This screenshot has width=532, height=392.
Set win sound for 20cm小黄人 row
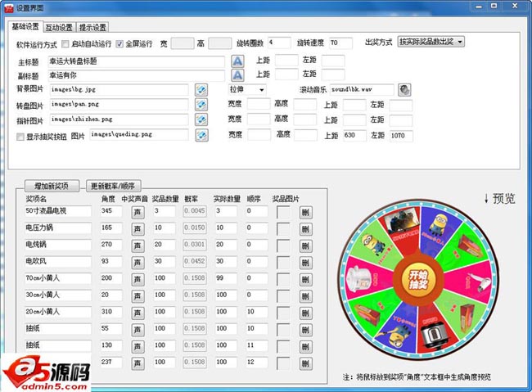point(138,313)
